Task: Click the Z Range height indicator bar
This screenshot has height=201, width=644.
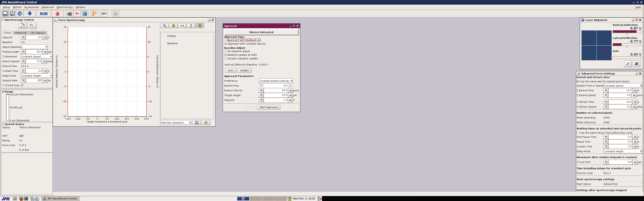Action: [8, 108]
